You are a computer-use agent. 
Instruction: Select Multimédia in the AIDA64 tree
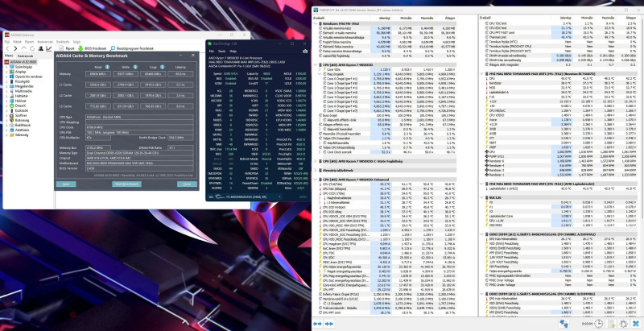[23, 91]
